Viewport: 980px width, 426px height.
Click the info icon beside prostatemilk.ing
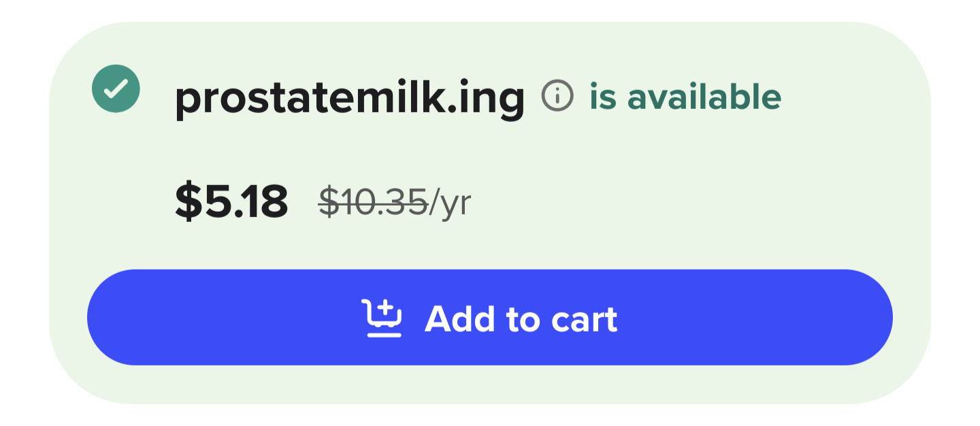[x=557, y=95]
